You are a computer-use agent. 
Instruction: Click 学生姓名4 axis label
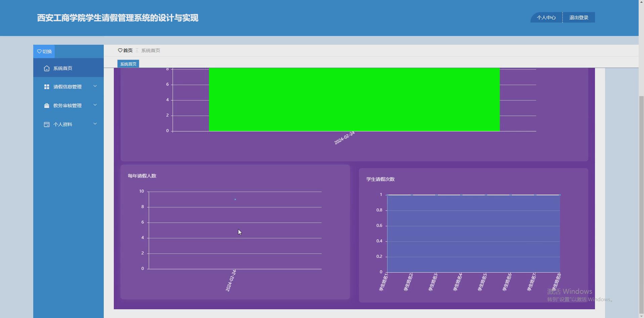pyautogui.click(x=457, y=282)
